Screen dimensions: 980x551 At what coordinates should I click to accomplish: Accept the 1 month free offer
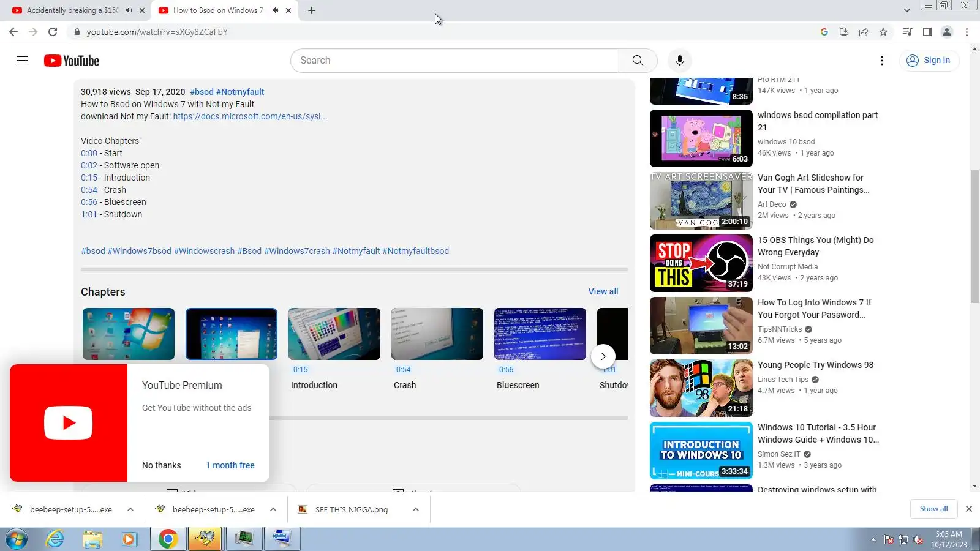(230, 465)
